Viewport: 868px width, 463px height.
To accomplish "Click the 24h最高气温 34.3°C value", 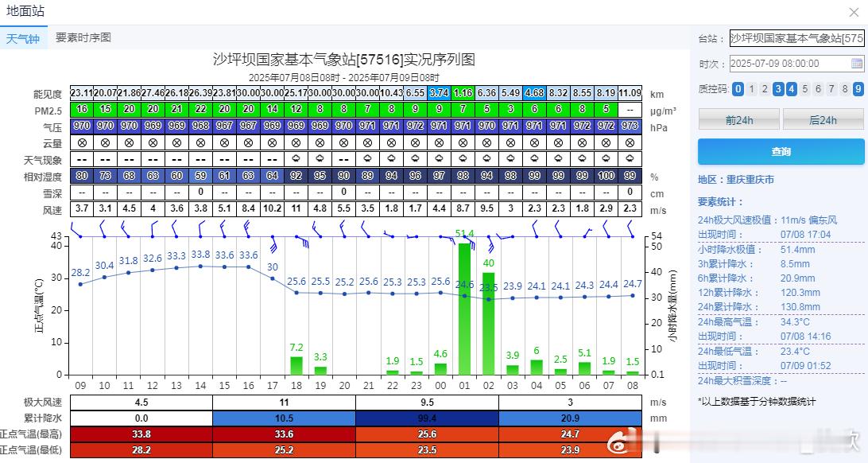I will coord(795,321).
